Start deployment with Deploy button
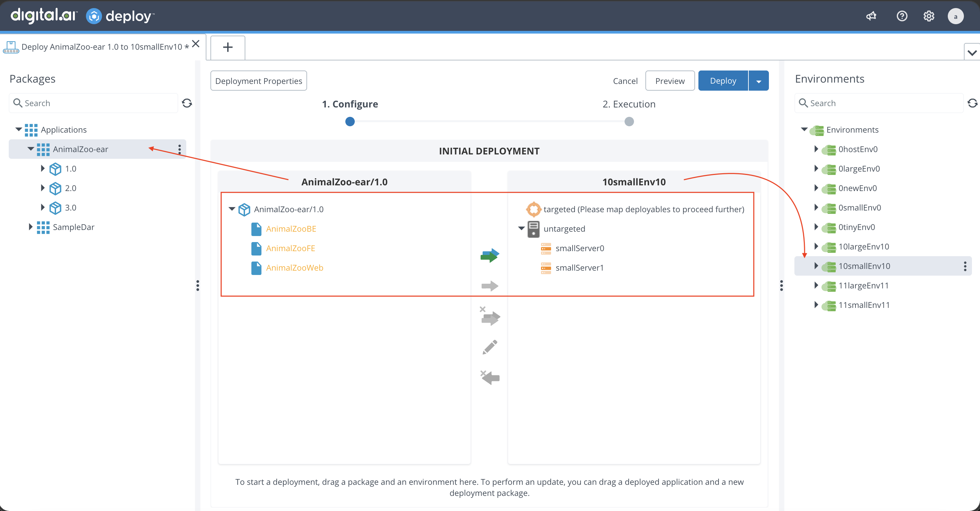 coord(723,81)
